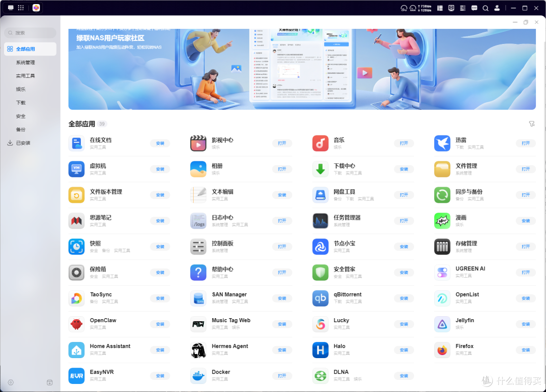Click the 绿联NAS用户玩家社区 banner

point(302,69)
